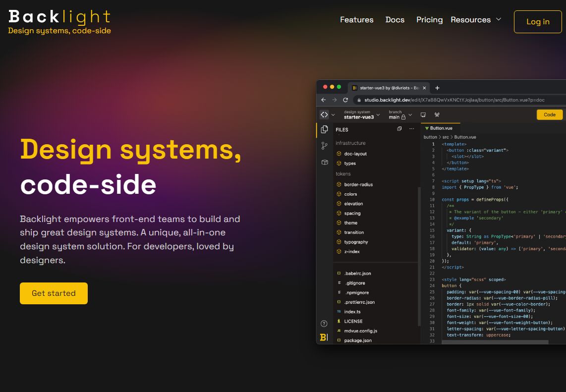
Task: Open the package cube sidebar icon
Action: pos(325,163)
